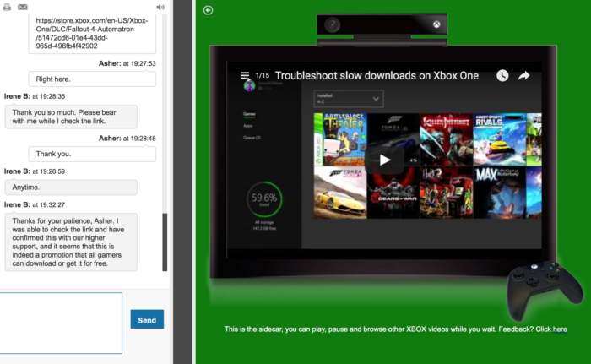591x364 pixels.
Task: Click the Xbox controller image
Action: coord(544,291)
